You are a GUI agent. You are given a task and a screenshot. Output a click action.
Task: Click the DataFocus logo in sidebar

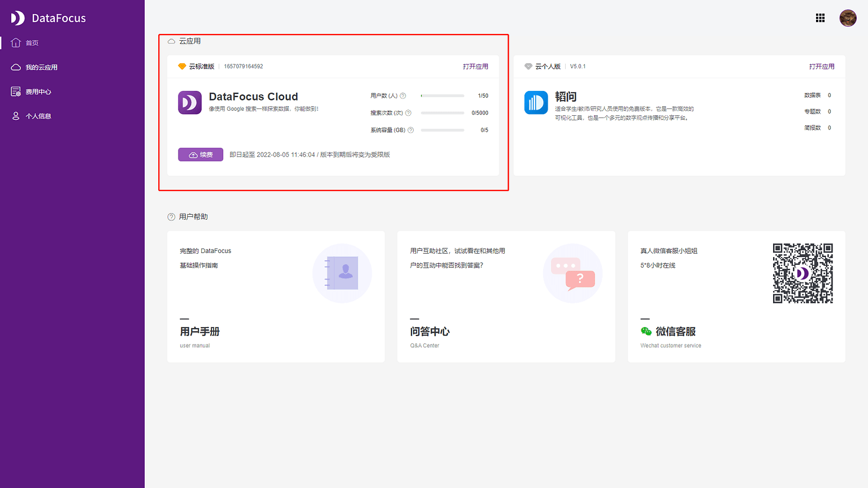[48, 18]
